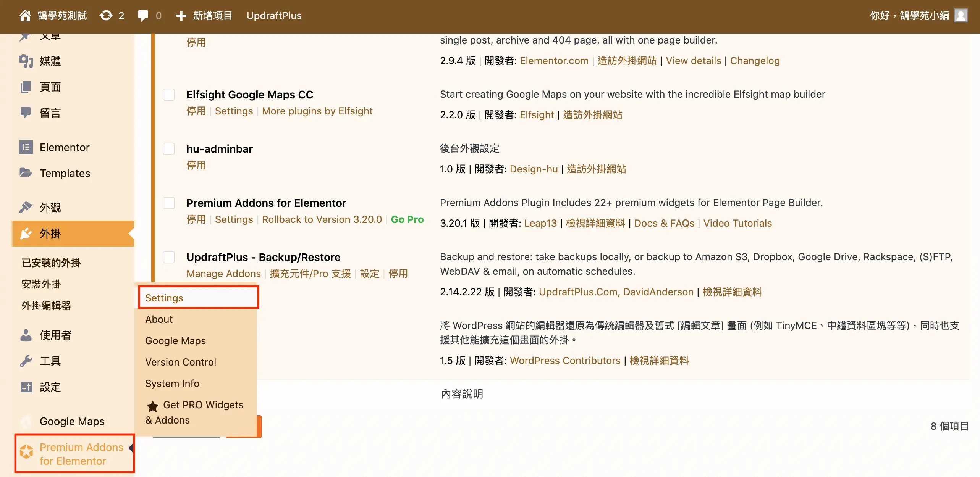Click Rollback to Version 3.20.0 link
The height and width of the screenshot is (477, 980).
322,219
